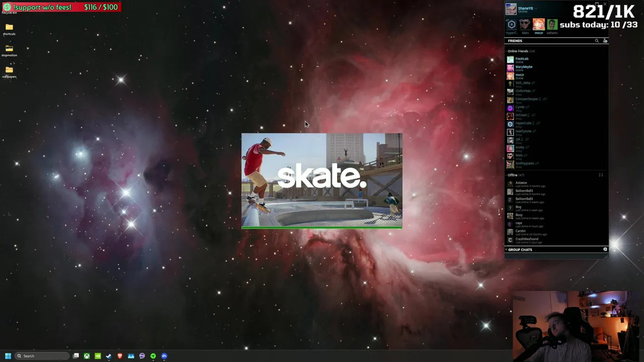Viewport: 644px width, 362px height.
Task: Select the wallpapers folder on the desktop
Action: point(9,72)
